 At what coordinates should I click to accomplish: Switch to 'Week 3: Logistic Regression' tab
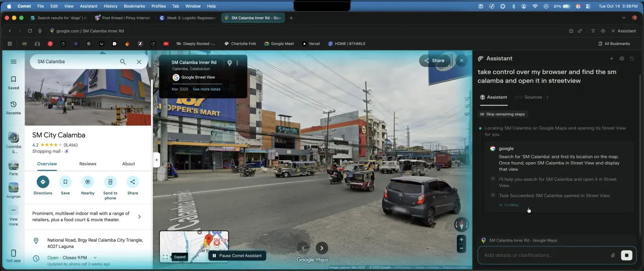[187, 18]
